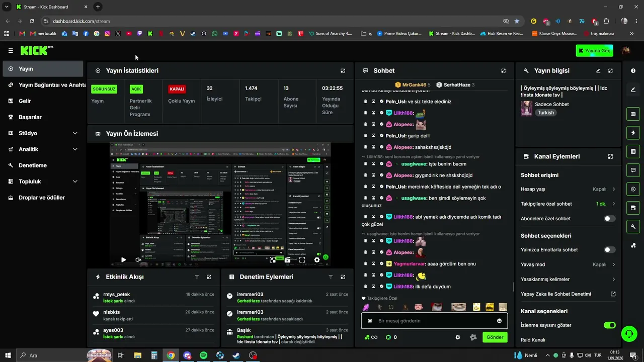Edit stream info with pencil in Yayın bilgisi header
Screen dimensions: 644x362
click(598, 71)
